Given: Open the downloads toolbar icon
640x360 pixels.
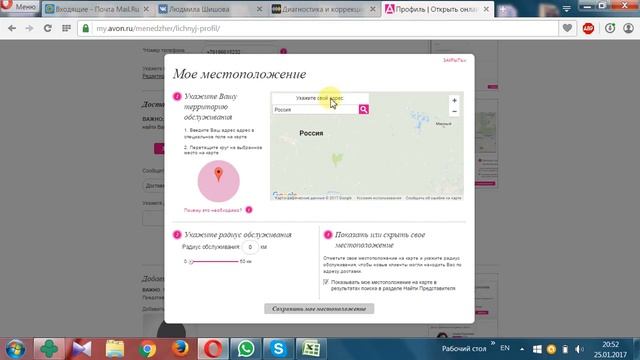Looking at the screenshot, I should click(x=610, y=28).
